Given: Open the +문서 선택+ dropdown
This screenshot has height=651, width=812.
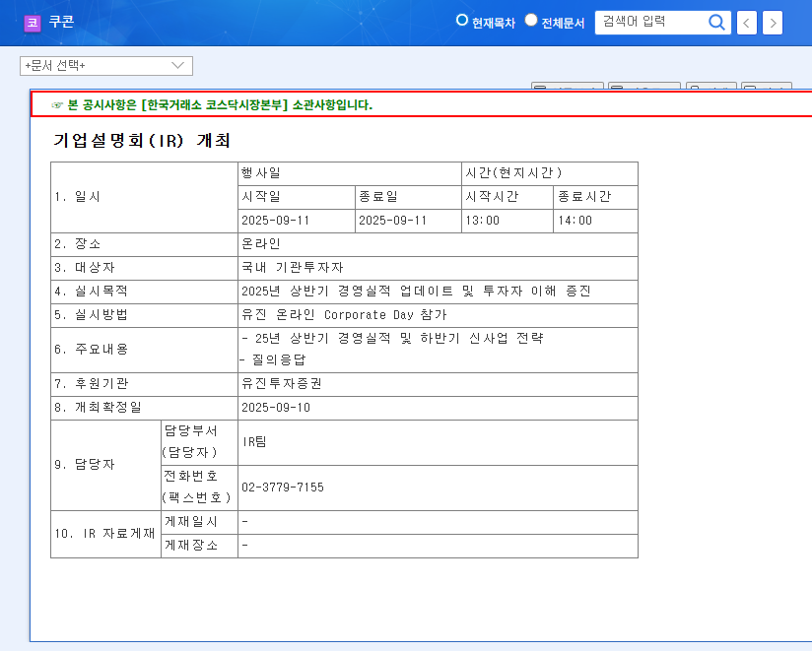Looking at the screenshot, I should point(105,65).
